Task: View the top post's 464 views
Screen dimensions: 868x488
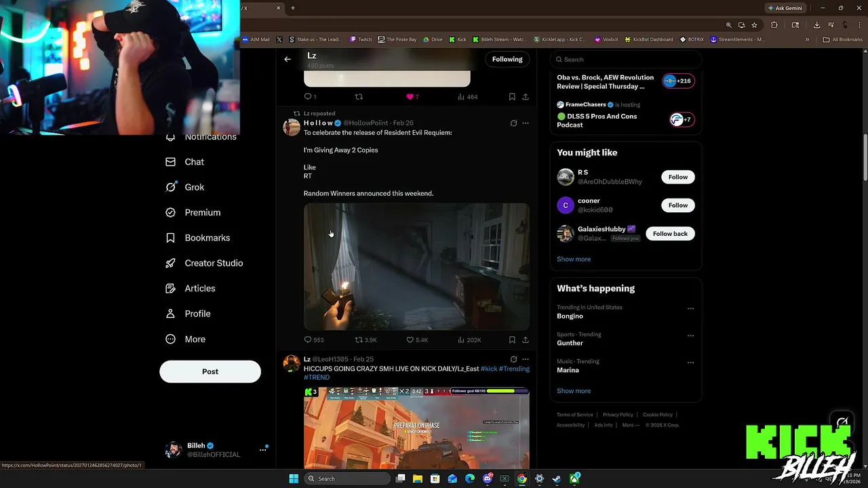Action: tap(467, 97)
